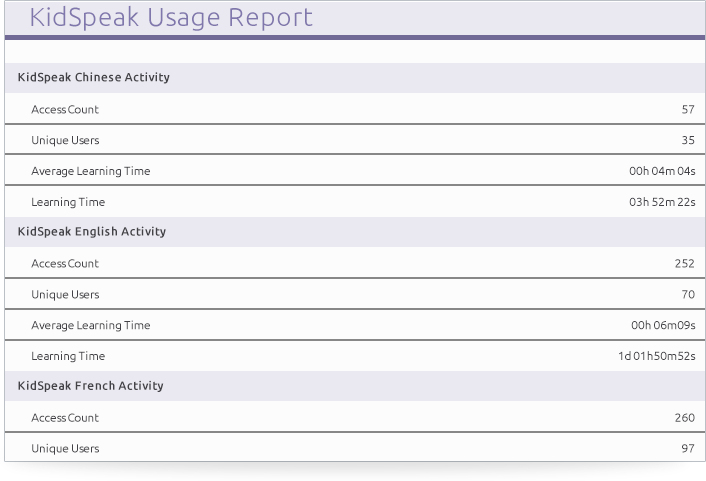The height and width of the screenshot is (481, 706).
Task: Click Access Count label under English Activity
Action: click(65, 263)
